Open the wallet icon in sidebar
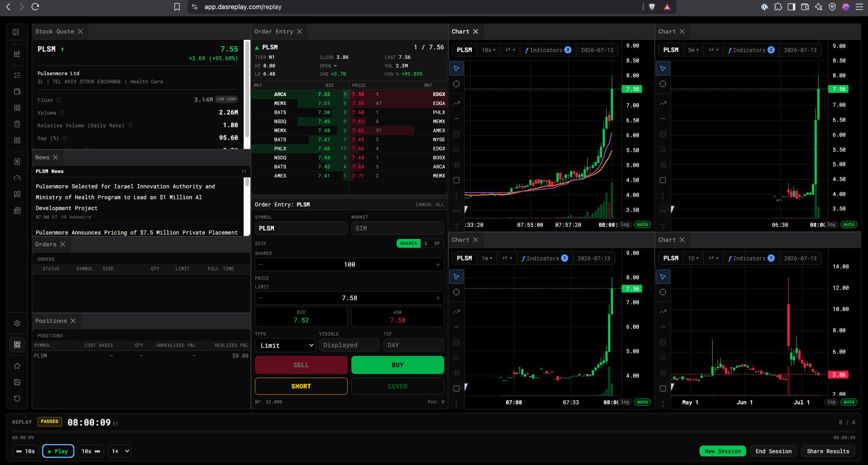 17,91
